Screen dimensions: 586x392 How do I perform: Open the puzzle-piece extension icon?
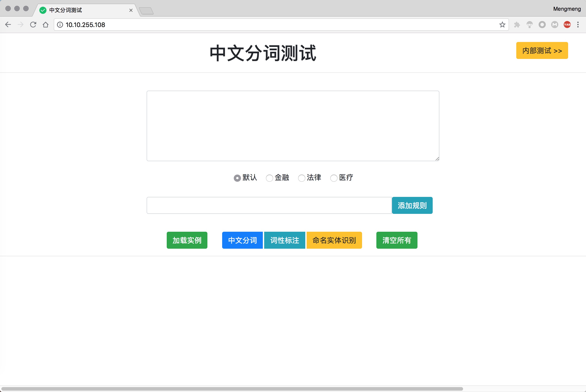517,25
